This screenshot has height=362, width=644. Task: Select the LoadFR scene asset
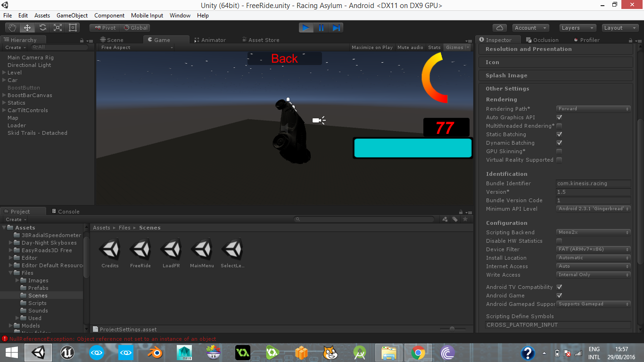pyautogui.click(x=171, y=254)
